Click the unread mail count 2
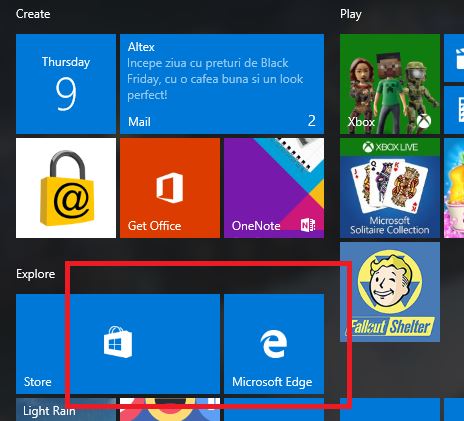The height and width of the screenshot is (421, 464). click(x=312, y=121)
